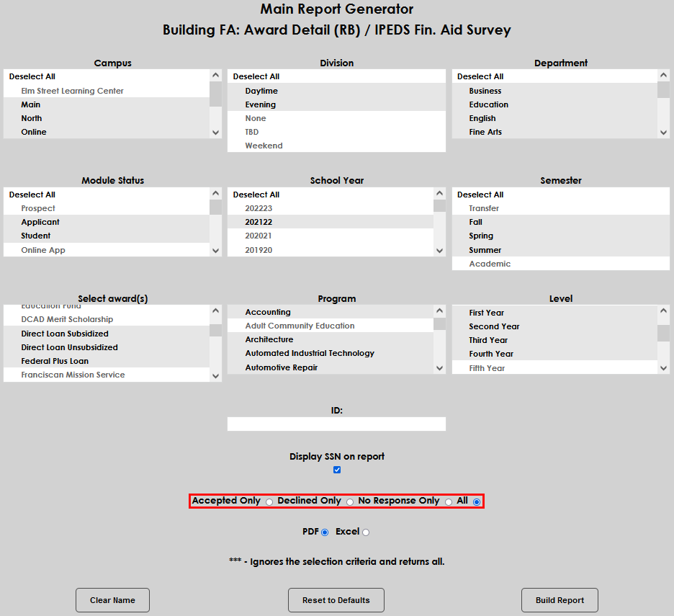Select the "Accepted Only" option
Screen dimensions: 674x616
click(269, 501)
